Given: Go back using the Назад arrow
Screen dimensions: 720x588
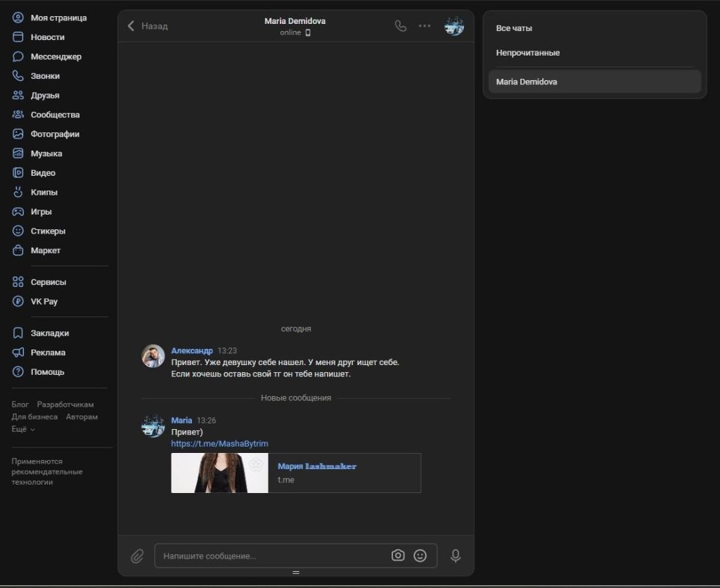Looking at the screenshot, I should 147,26.
